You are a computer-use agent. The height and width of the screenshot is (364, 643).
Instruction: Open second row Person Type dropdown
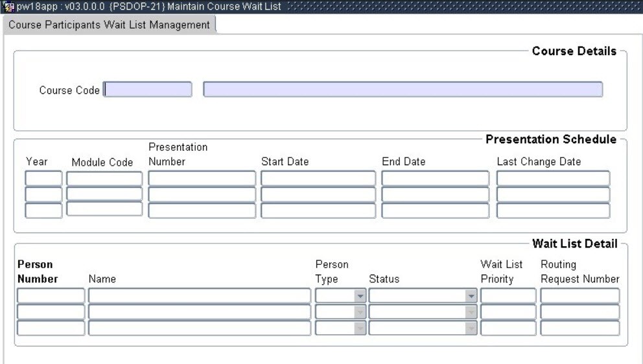tap(360, 312)
